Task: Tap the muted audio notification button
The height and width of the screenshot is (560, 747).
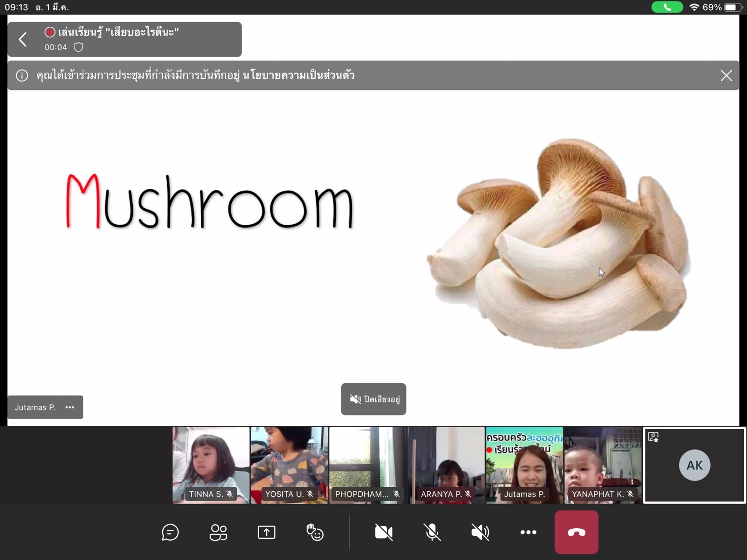Action: 373,399
